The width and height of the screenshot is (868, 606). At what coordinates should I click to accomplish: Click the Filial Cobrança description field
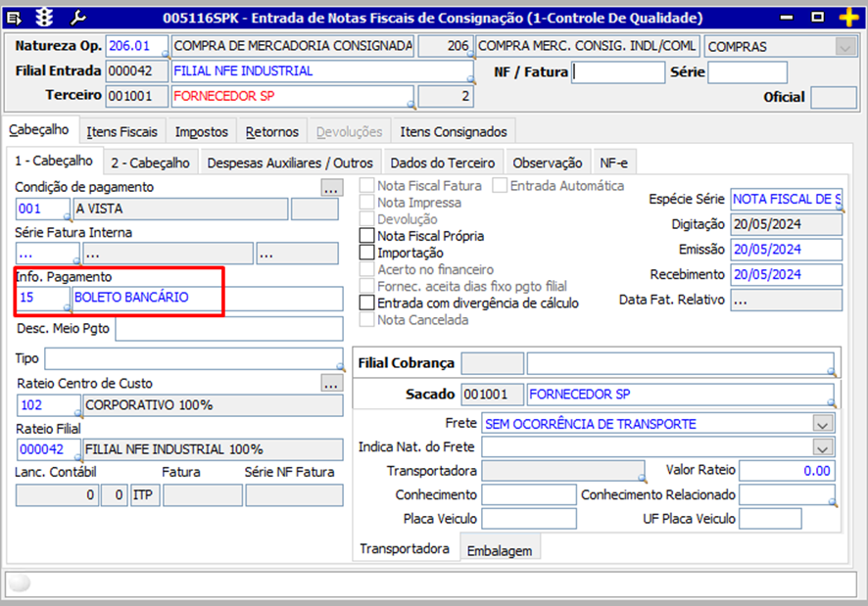680,363
